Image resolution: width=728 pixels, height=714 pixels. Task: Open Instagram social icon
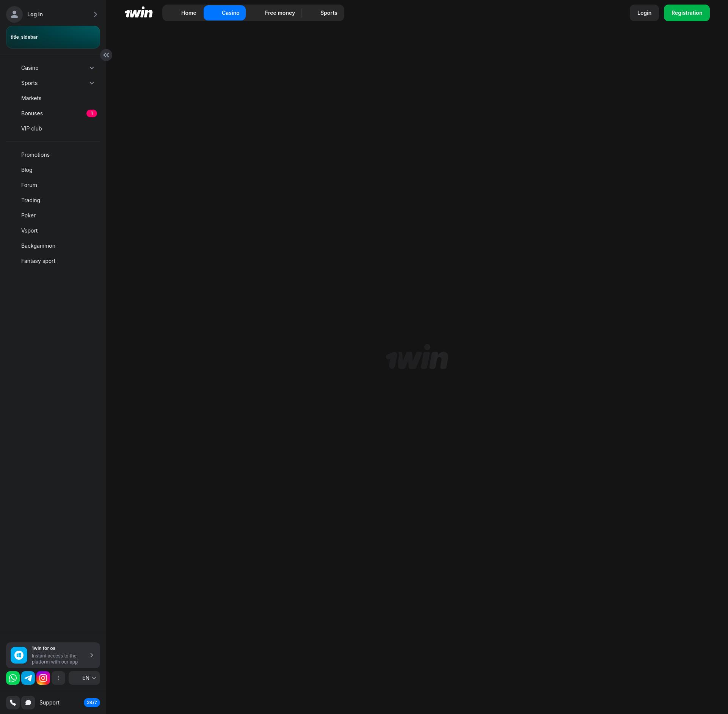[x=43, y=678]
